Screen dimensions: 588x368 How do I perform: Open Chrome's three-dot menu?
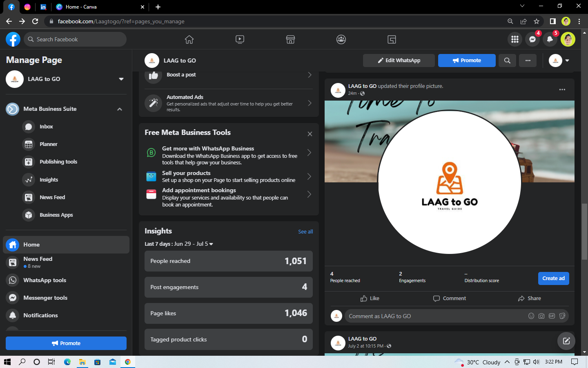pyautogui.click(x=579, y=21)
